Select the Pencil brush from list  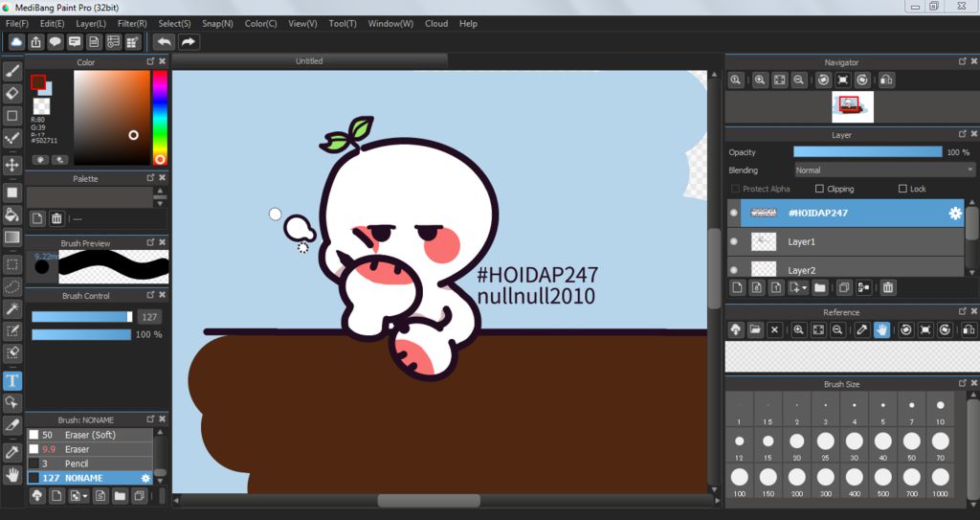point(77,463)
